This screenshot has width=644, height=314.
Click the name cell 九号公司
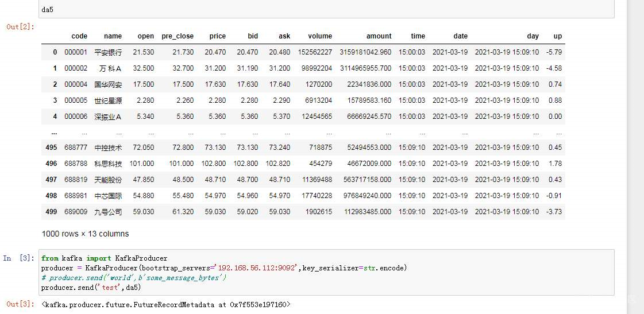coord(108,212)
